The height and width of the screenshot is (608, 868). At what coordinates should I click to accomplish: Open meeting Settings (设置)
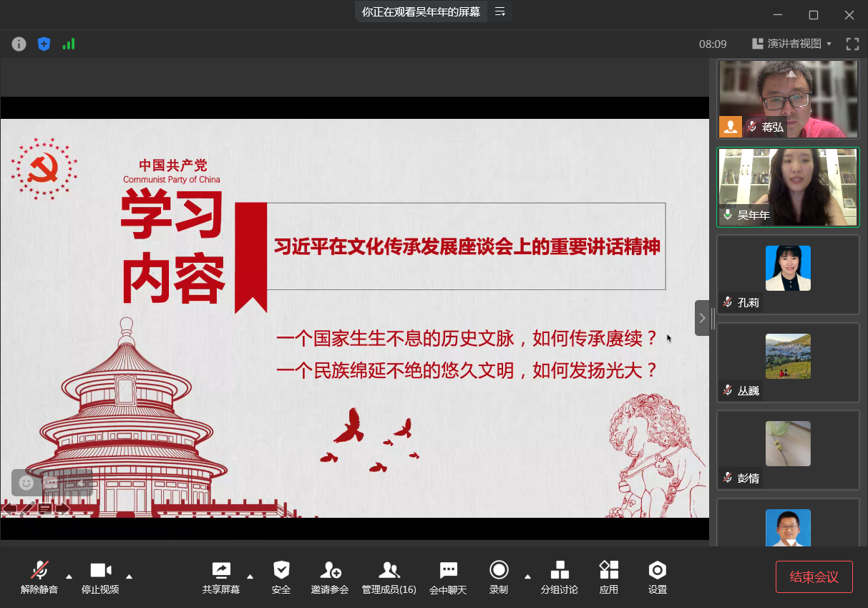(658, 577)
